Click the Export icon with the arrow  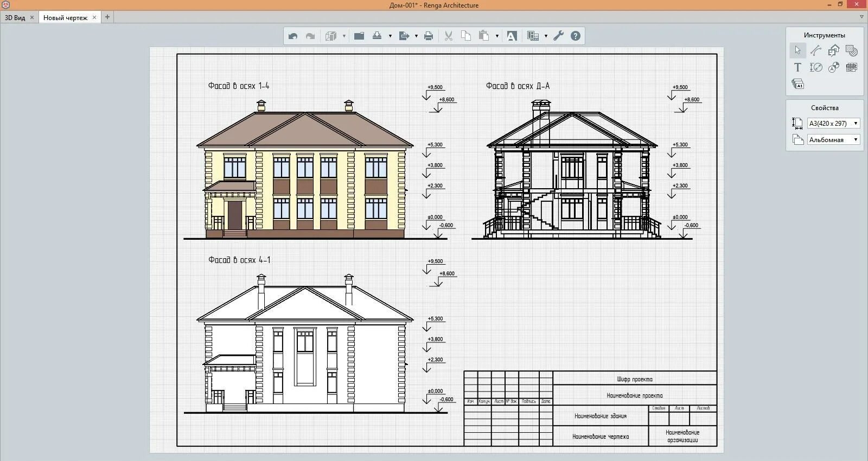point(404,36)
